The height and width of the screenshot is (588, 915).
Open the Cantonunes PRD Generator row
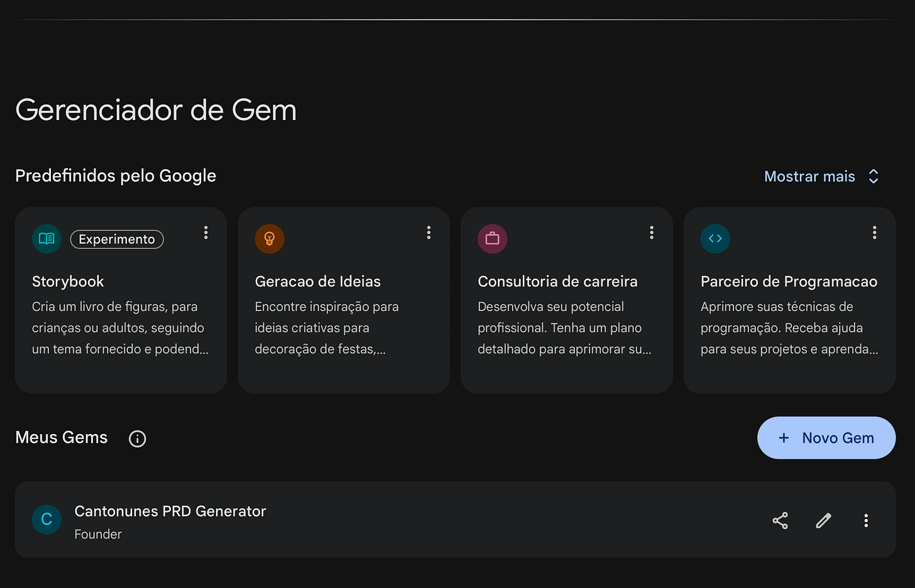tap(455, 520)
